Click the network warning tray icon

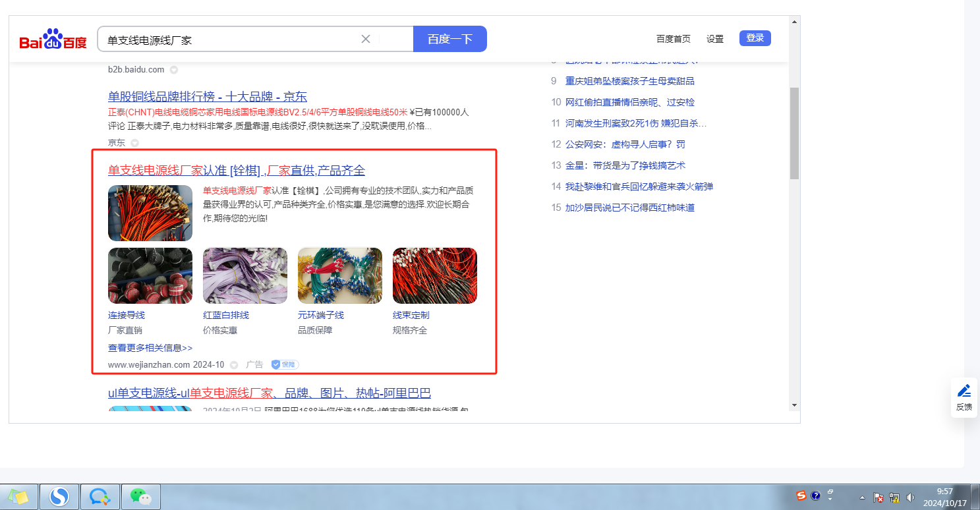click(x=894, y=497)
